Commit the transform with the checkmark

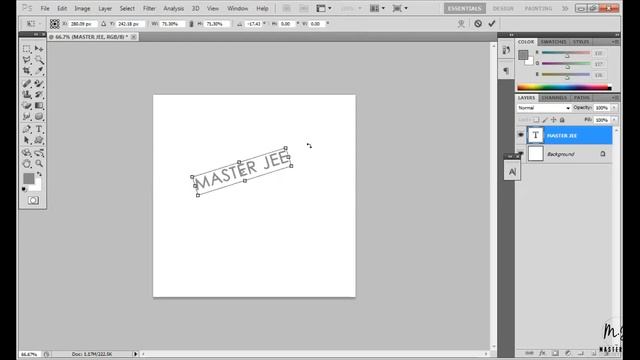(x=492, y=24)
